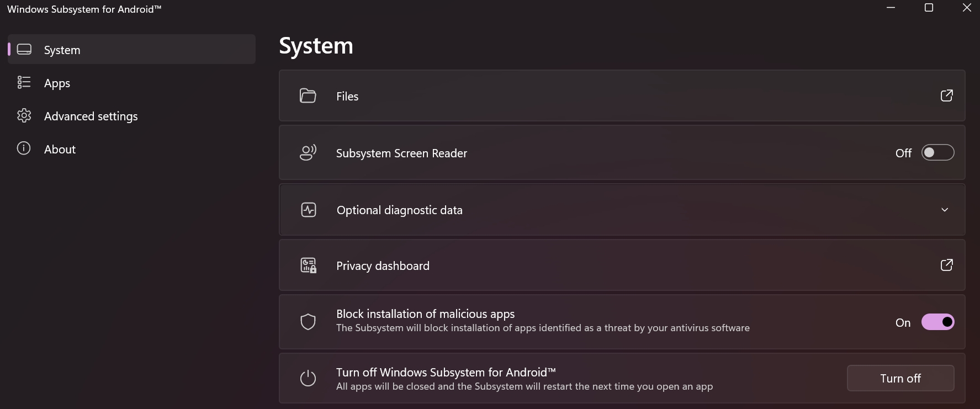
Task: Click the Files folder icon
Action: (x=308, y=95)
